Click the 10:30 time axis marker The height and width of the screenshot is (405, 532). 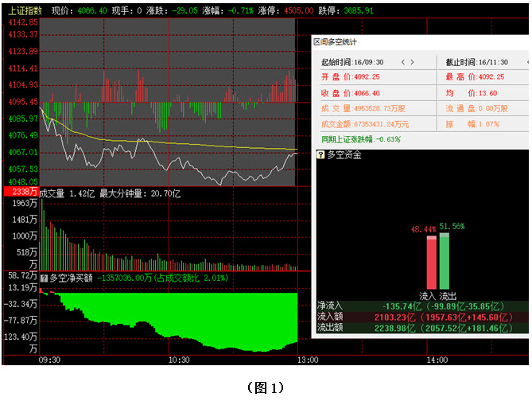(x=178, y=360)
